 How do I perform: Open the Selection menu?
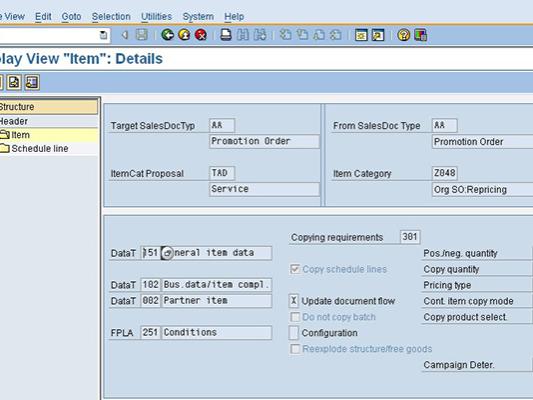tap(111, 16)
